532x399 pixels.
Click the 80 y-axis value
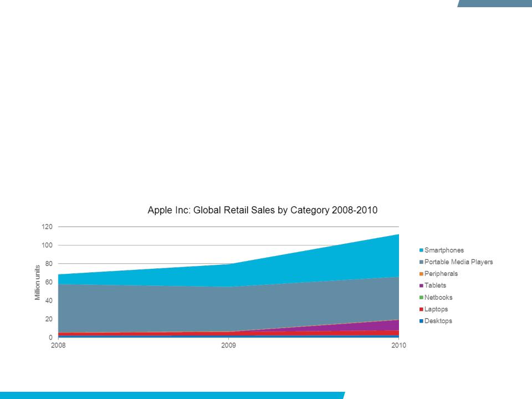[x=49, y=264]
